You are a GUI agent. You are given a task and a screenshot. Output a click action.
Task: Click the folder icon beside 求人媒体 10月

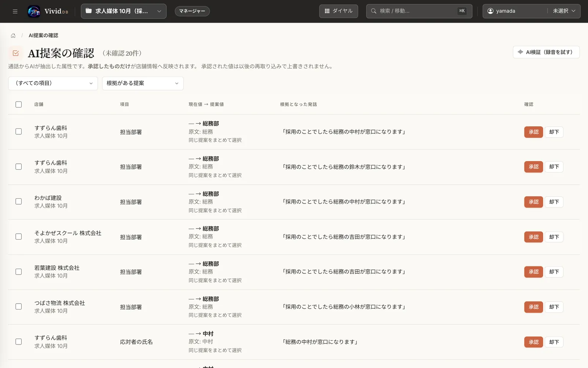[89, 11]
